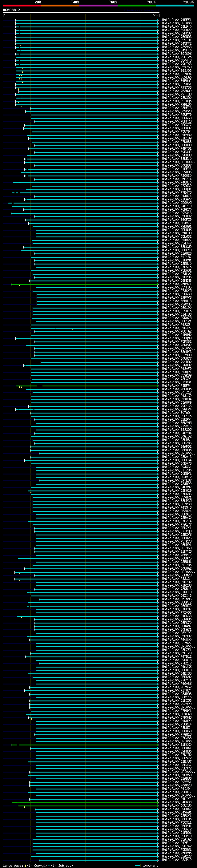This screenshot has height=868, width=197.
Task: Select the UniRef100_A9S763 label
Action: pyautogui.click(x=176, y=88)
